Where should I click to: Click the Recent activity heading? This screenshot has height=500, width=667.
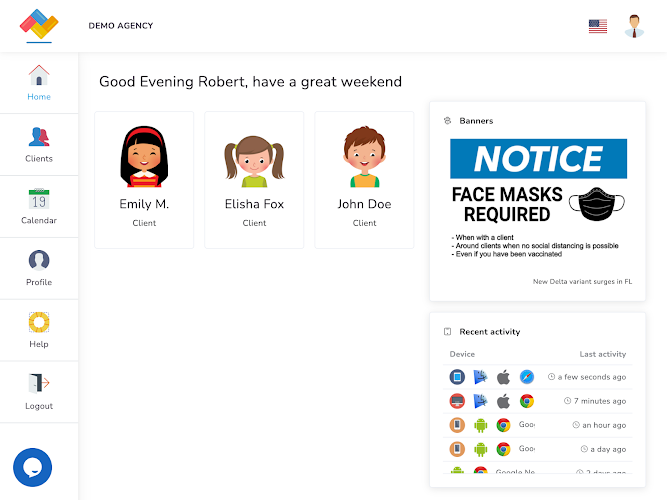pyautogui.click(x=490, y=331)
